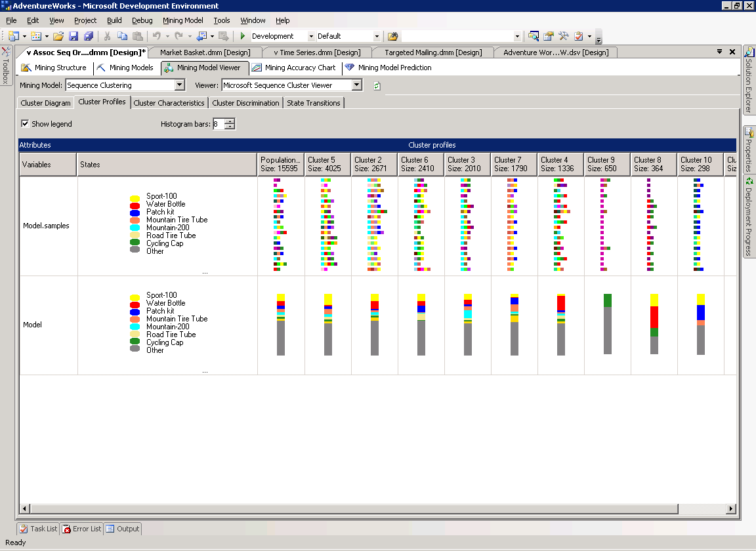Click the horizontal scrollbar right arrow
The height and width of the screenshot is (551, 756).
[x=732, y=508]
